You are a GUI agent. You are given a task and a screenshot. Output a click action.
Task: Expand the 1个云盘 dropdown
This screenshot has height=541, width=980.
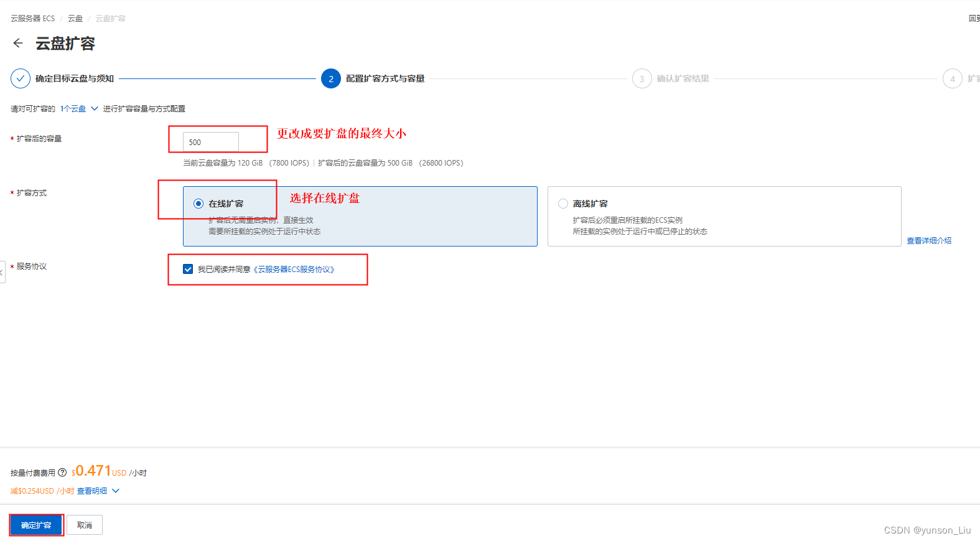pyautogui.click(x=79, y=108)
